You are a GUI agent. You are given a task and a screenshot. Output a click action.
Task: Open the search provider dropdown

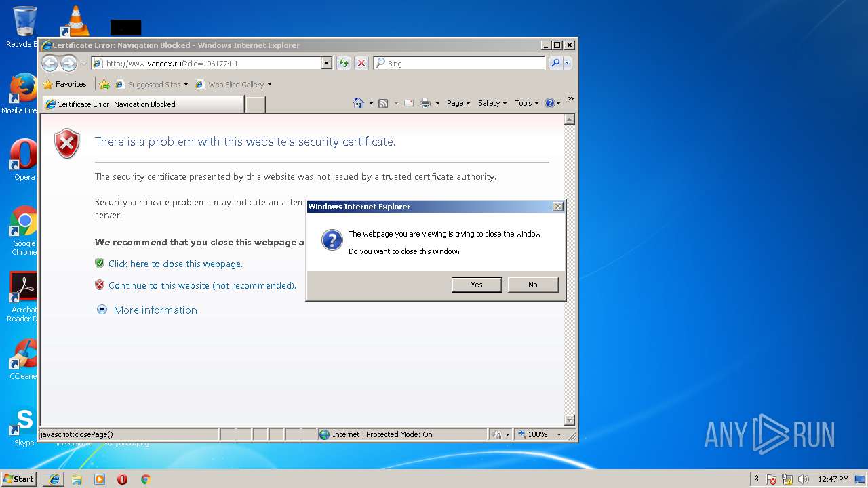click(567, 63)
